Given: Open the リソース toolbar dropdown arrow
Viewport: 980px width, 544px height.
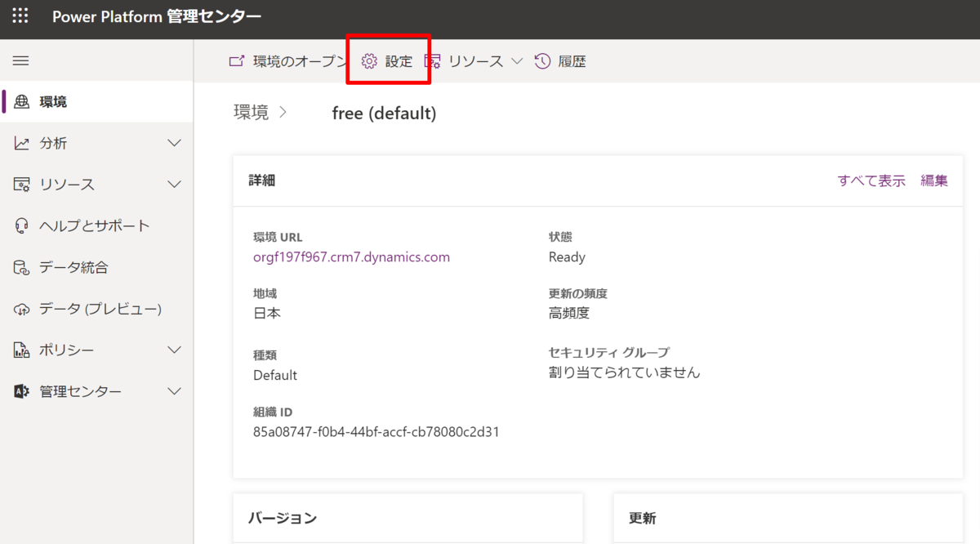Looking at the screenshot, I should click(x=516, y=61).
